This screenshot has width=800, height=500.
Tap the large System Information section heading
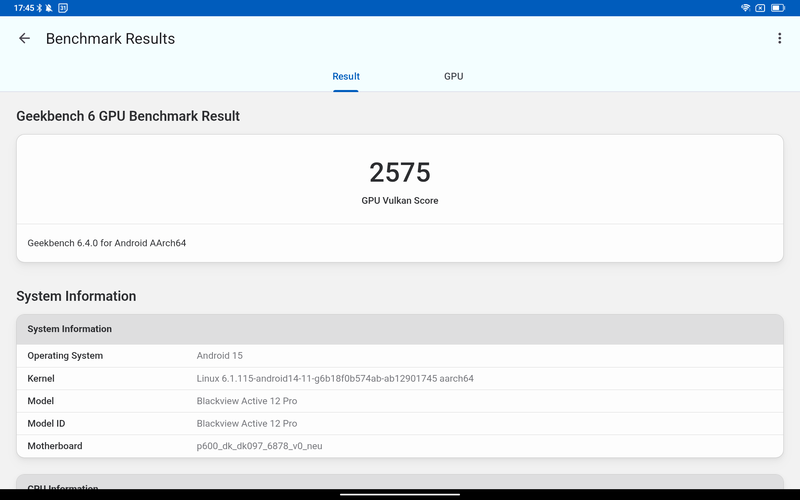click(76, 296)
